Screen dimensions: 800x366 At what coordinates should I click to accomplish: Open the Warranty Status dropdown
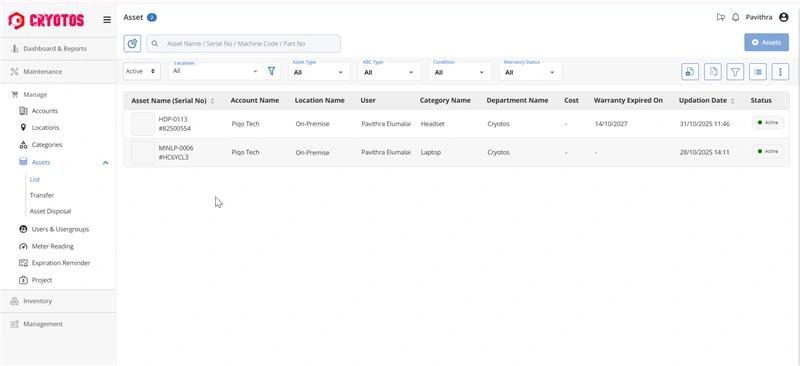pyautogui.click(x=531, y=71)
